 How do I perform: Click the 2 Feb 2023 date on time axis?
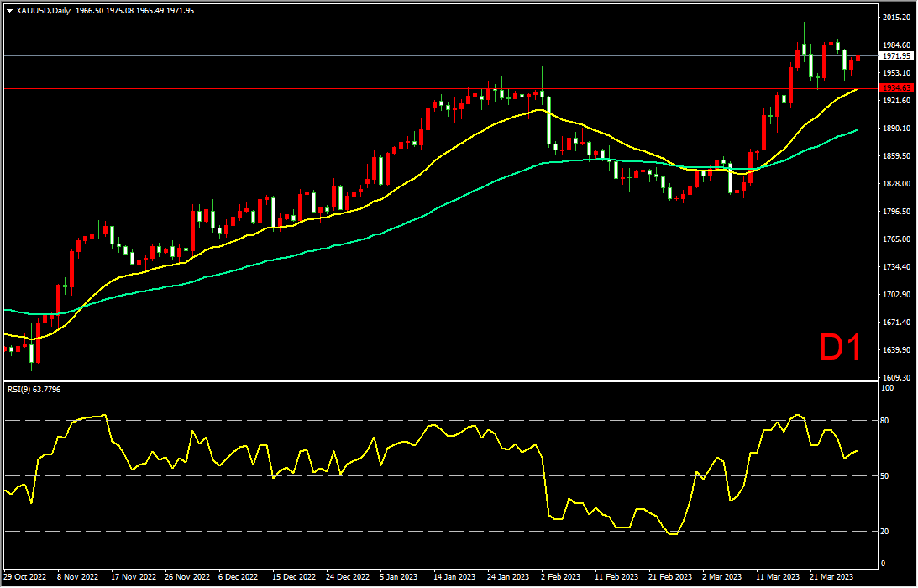[x=561, y=577]
